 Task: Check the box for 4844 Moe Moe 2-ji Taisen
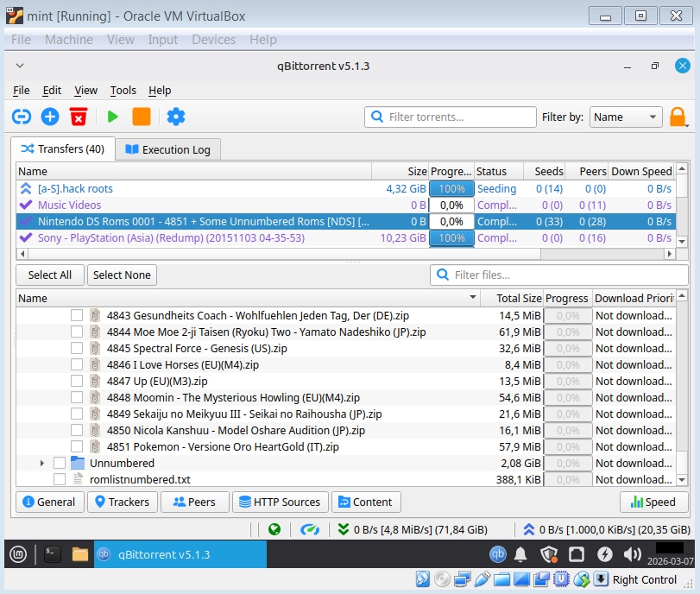[77, 332]
